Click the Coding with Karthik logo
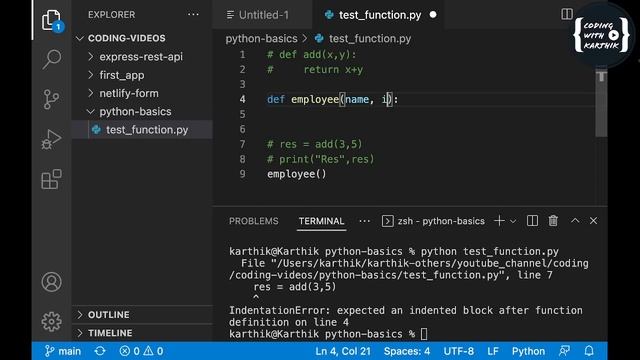Screen dimensions: 640x360 [x=601, y=35]
